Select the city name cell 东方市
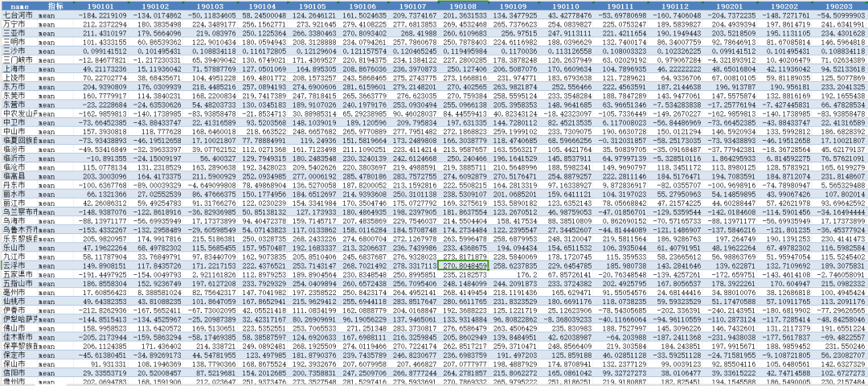Viewport: 868px width, 386px height. (x=19, y=87)
